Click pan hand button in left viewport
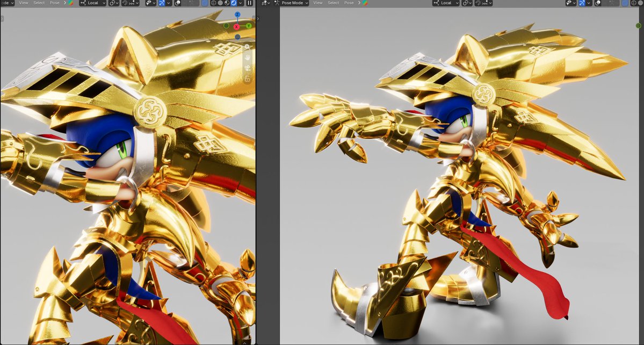This screenshot has height=345, width=644. pos(248,57)
